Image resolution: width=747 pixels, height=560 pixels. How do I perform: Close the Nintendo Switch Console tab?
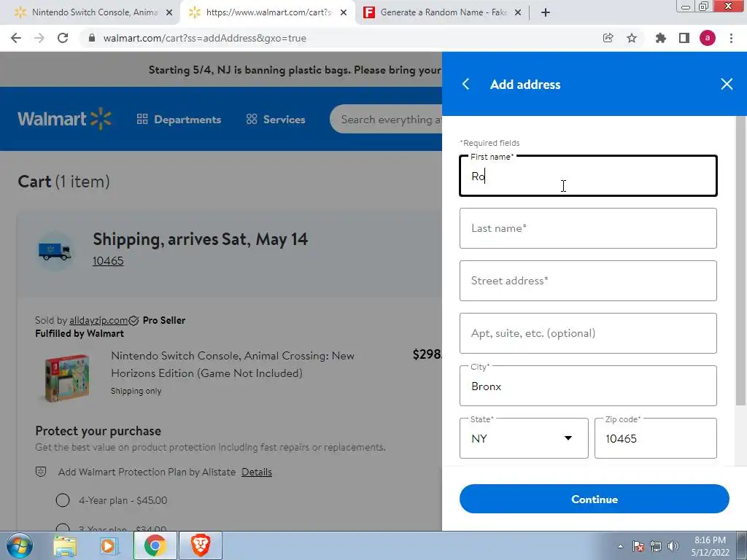pos(169,12)
